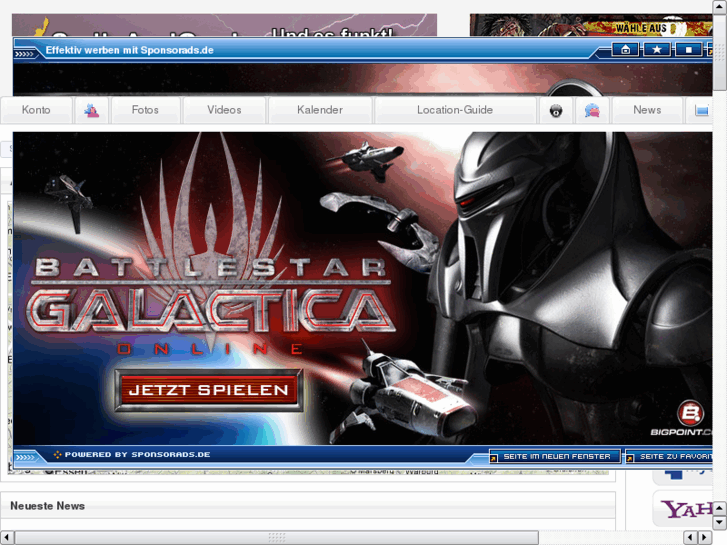Click the blue monitor icon tab after News
This screenshot has height=545, width=727.
click(x=700, y=110)
